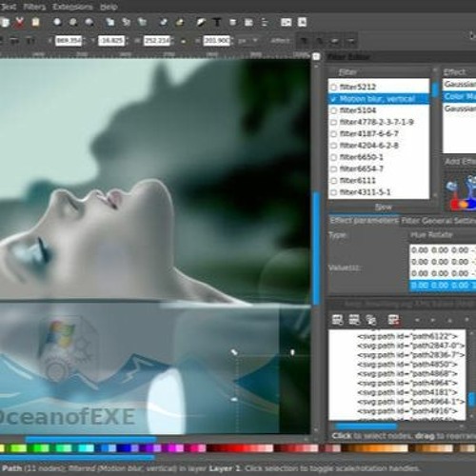Click Delete node icon in XML panel
The width and height of the screenshot is (476, 476).
point(393,320)
